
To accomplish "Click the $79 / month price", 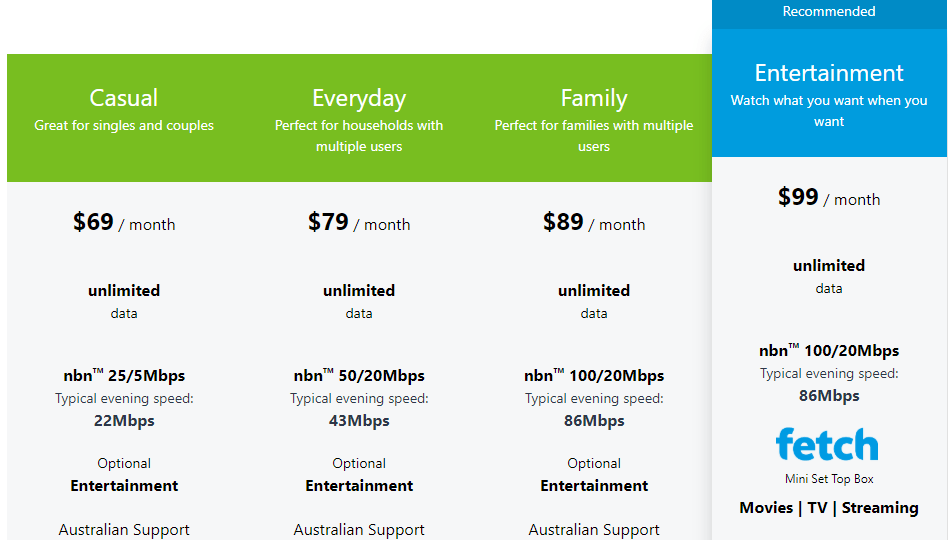I will coord(359,223).
